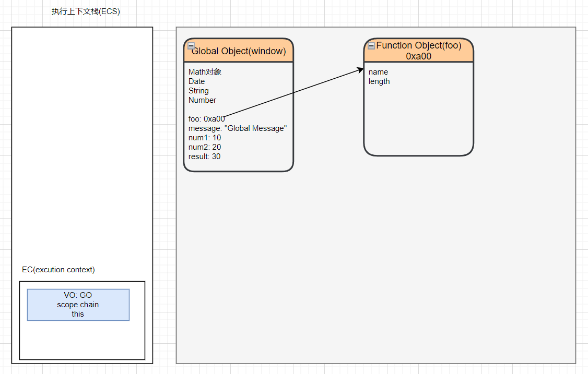Select the "name" property in Function Object

point(378,72)
